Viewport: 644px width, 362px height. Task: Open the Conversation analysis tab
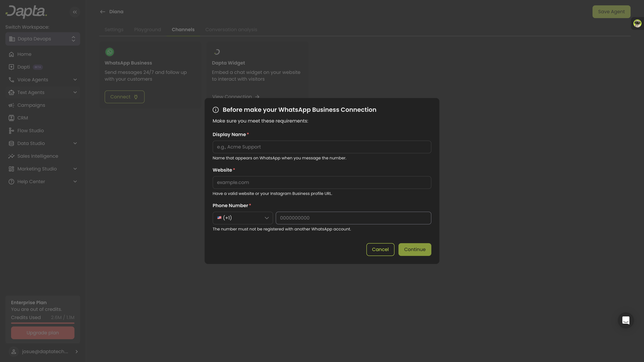click(231, 29)
